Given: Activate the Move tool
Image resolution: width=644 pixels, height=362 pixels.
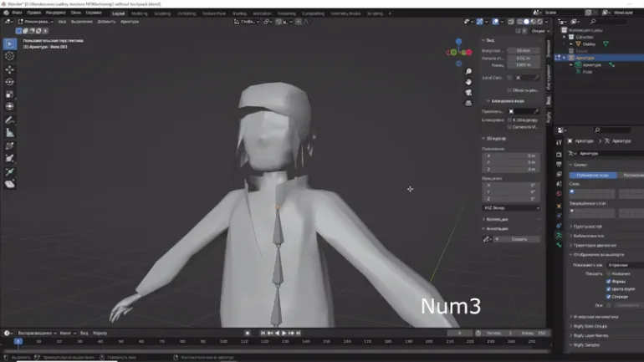Looking at the screenshot, I should (10, 69).
